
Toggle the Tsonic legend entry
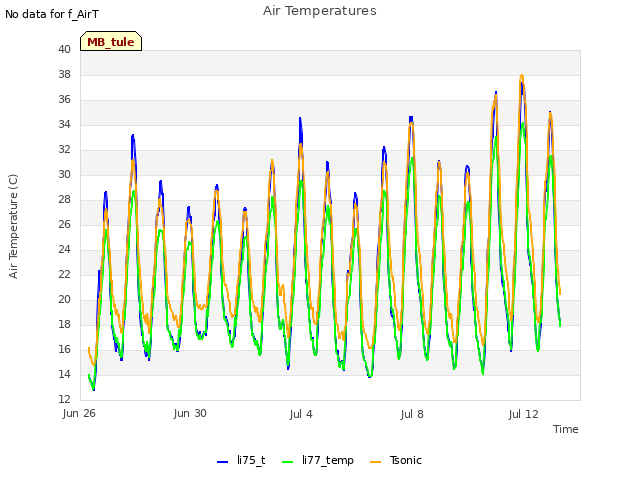point(396,460)
